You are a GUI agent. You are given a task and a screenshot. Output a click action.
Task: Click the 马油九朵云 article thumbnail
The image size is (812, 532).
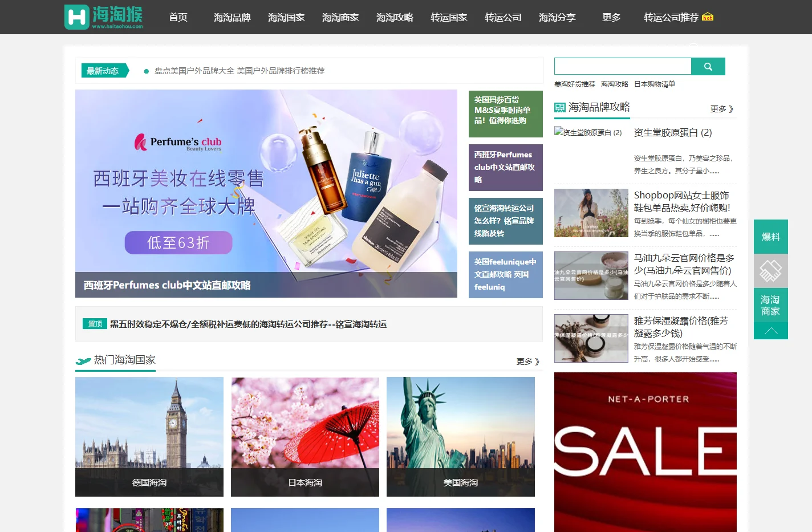[x=591, y=276]
